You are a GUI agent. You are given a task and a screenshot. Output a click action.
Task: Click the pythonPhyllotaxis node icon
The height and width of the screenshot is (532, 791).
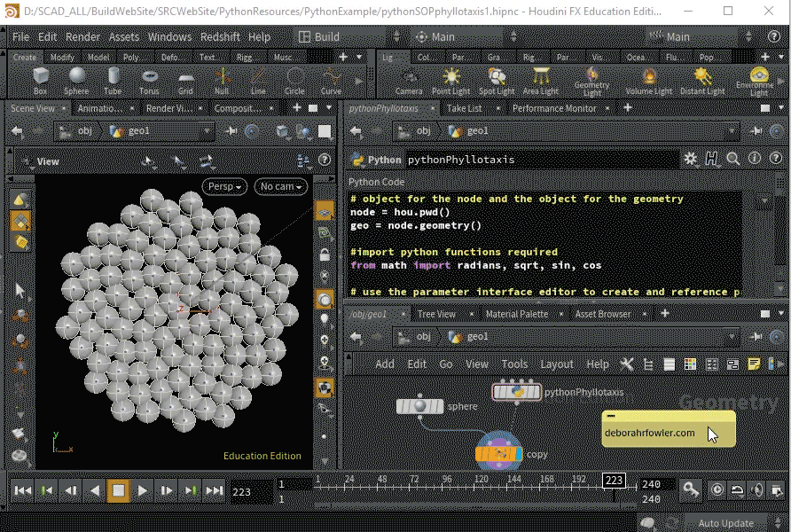click(x=517, y=392)
